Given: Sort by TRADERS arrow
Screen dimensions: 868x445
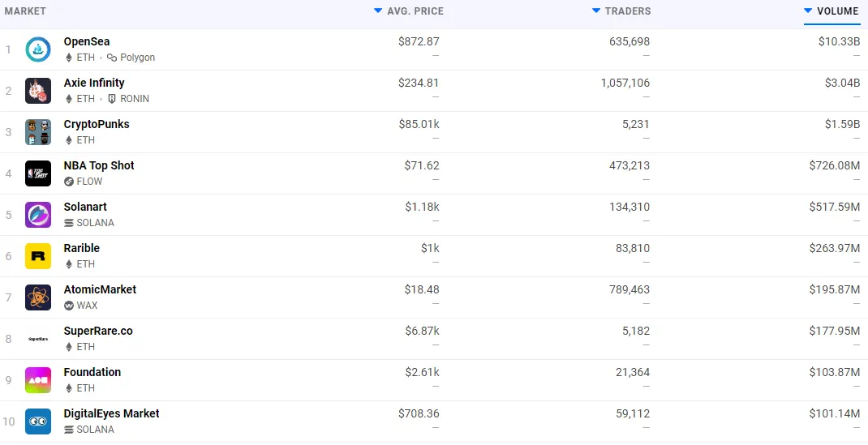Looking at the screenshot, I should click(596, 11).
